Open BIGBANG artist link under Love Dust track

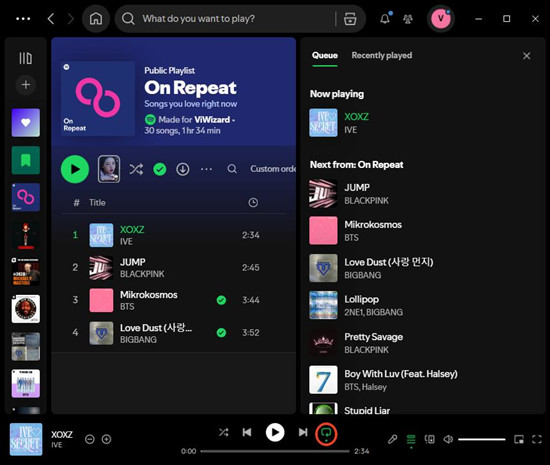point(138,339)
